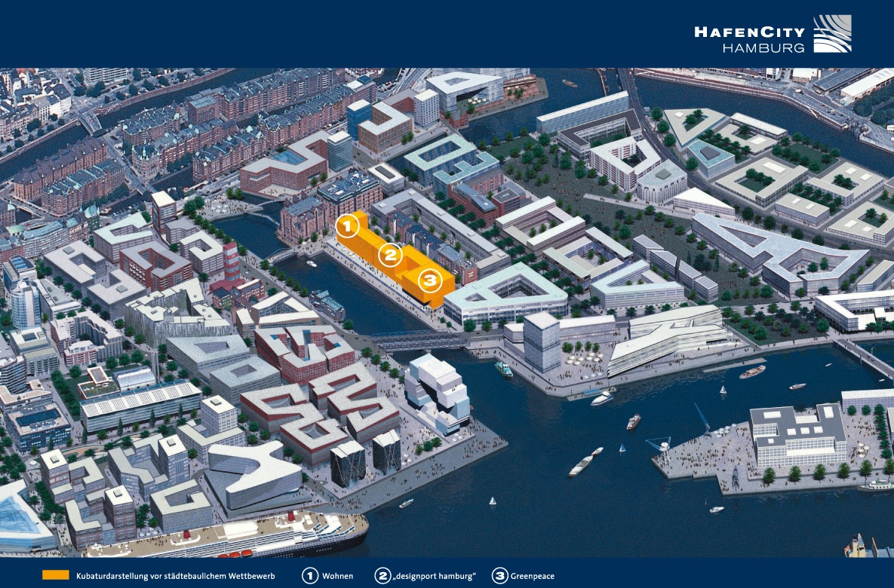The height and width of the screenshot is (588, 894).
Task: Select the Greenpeace legend label
Action: pos(533,577)
